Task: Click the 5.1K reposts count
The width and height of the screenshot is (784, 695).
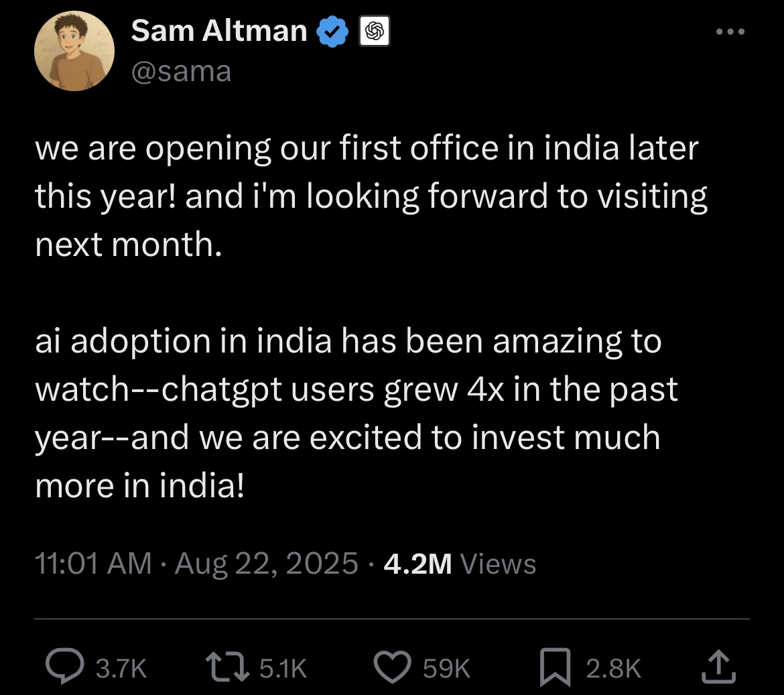Action: click(x=283, y=668)
